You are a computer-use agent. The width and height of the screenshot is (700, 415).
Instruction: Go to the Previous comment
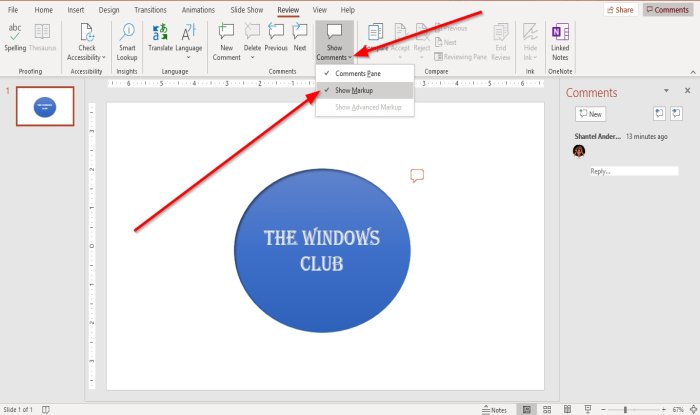coord(276,37)
